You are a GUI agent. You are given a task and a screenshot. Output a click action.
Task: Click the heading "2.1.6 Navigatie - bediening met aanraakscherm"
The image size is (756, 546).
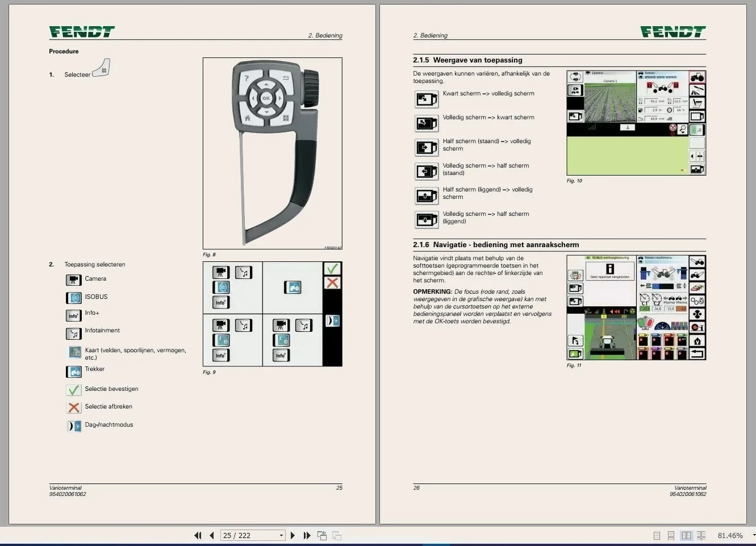pyautogui.click(x=496, y=245)
